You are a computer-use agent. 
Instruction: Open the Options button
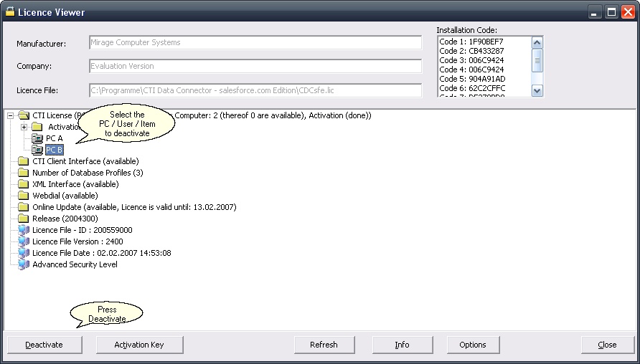click(473, 345)
